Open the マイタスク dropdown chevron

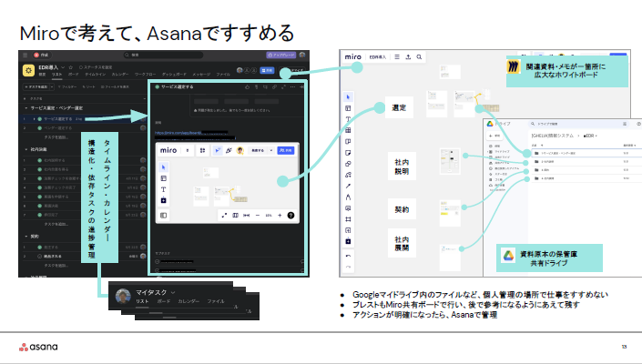pyautogui.click(x=173, y=292)
